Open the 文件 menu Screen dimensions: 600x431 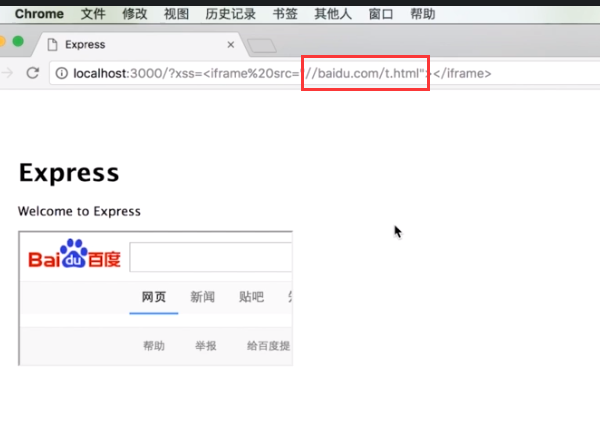93,14
